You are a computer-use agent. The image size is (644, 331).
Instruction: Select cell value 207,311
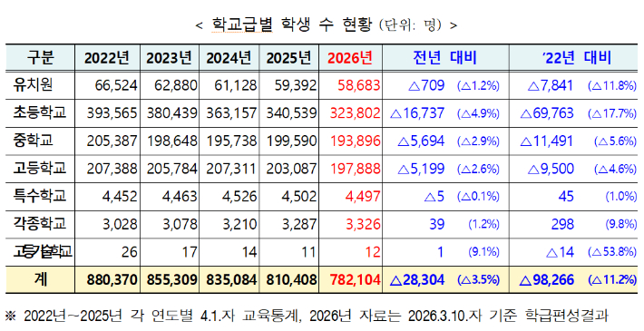(231, 169)
